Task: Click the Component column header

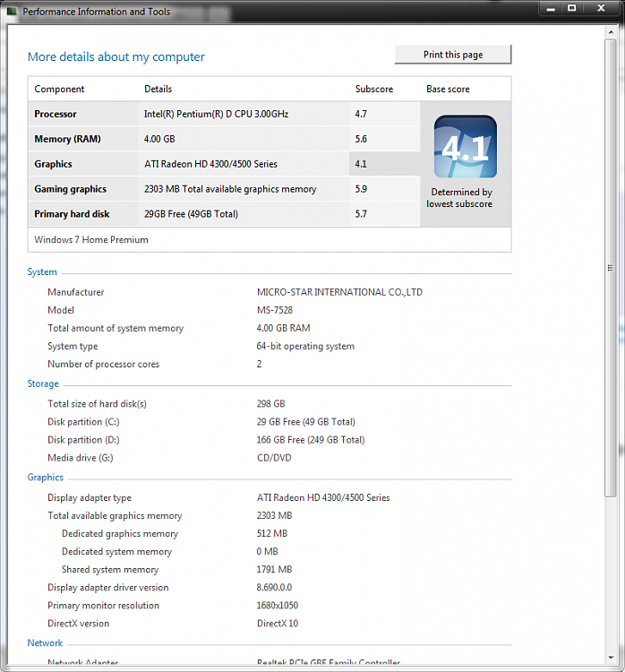Action: click(x=59, y=89)
